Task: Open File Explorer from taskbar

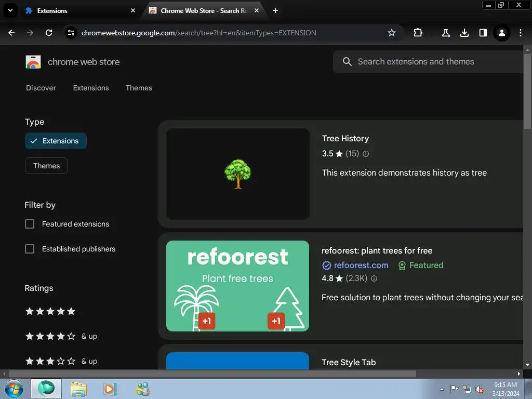Action: point(78,389)
